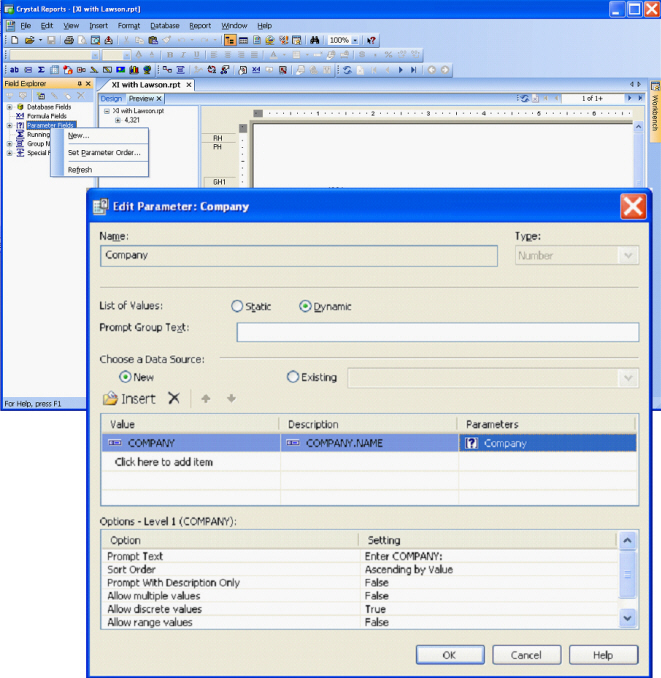
Task: Choose Refresh from the context menu
Action: (99, 170)
